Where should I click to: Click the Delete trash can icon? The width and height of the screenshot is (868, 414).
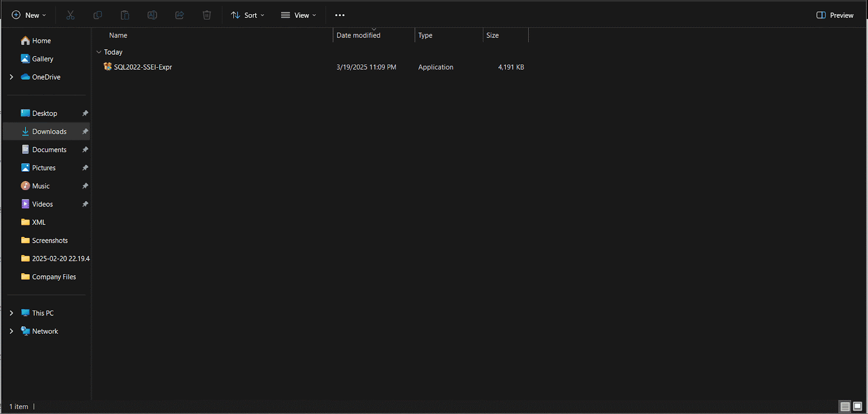(x=207, y=15)
